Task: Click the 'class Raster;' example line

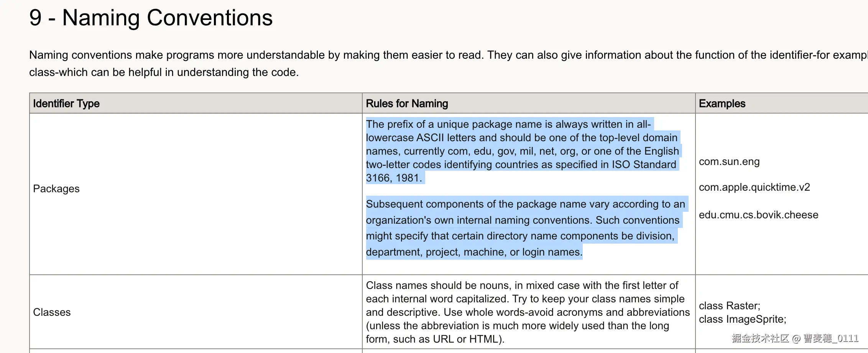Action: (730, 306)
